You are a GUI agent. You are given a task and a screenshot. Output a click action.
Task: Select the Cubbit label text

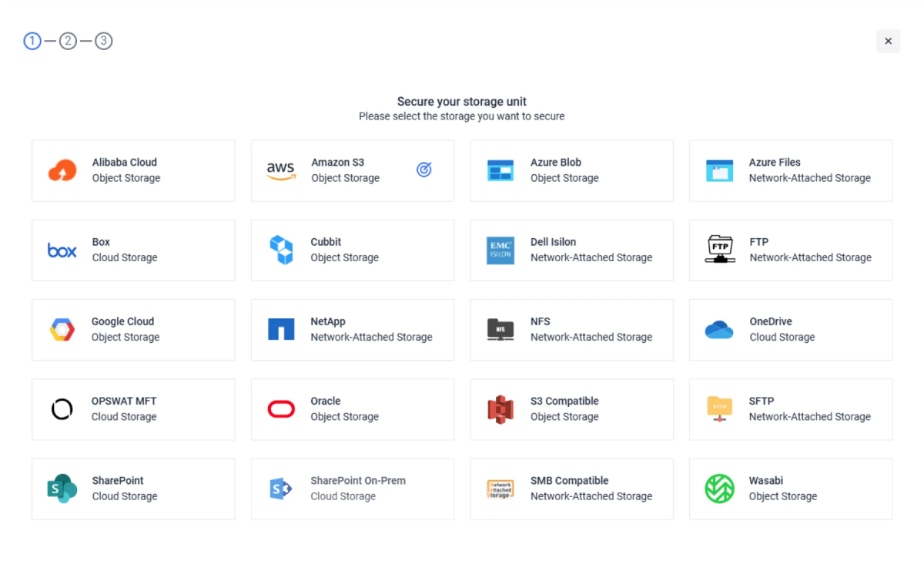(x=326, y=242)
